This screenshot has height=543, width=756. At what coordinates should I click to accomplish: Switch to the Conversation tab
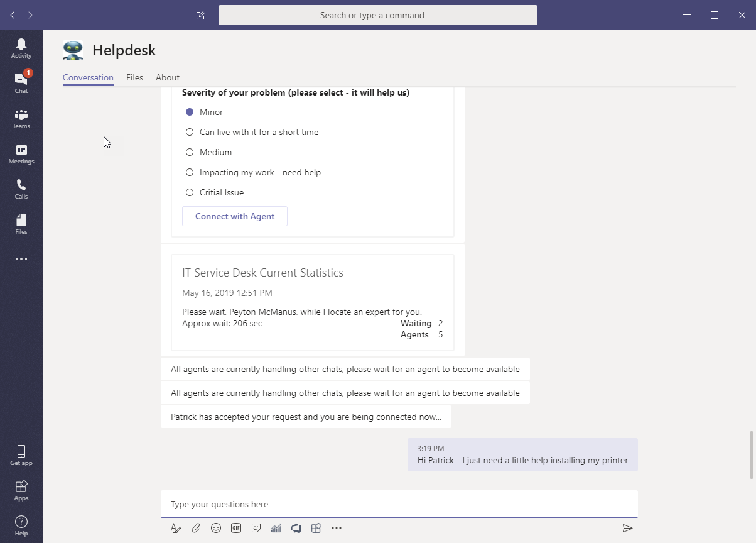(x=88, y=77)
